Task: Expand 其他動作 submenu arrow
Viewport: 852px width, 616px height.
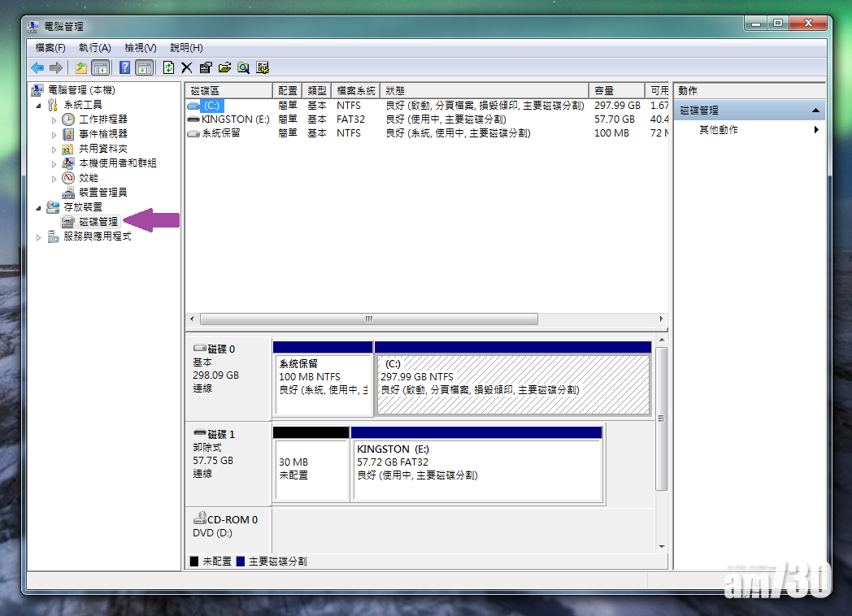Action: 816,130
